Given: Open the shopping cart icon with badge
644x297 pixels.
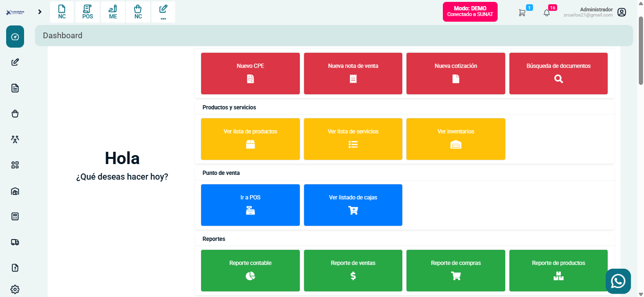Looking at the screenshot, I should [522, 13].
